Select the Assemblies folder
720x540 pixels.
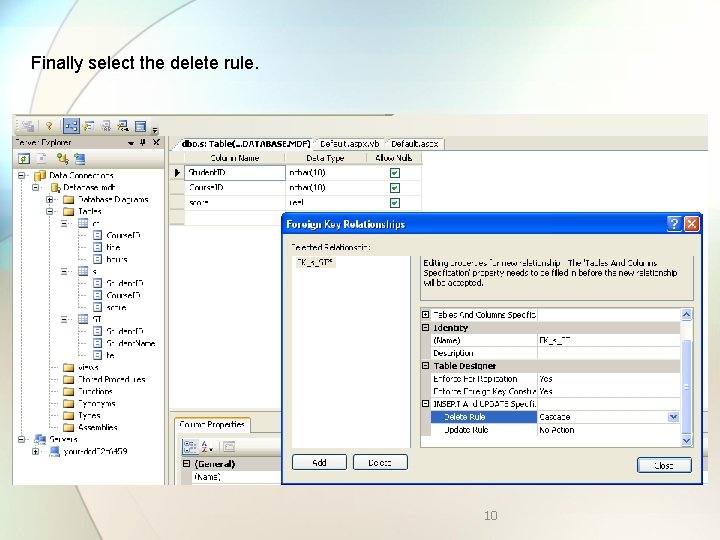(x=90, y=427)
